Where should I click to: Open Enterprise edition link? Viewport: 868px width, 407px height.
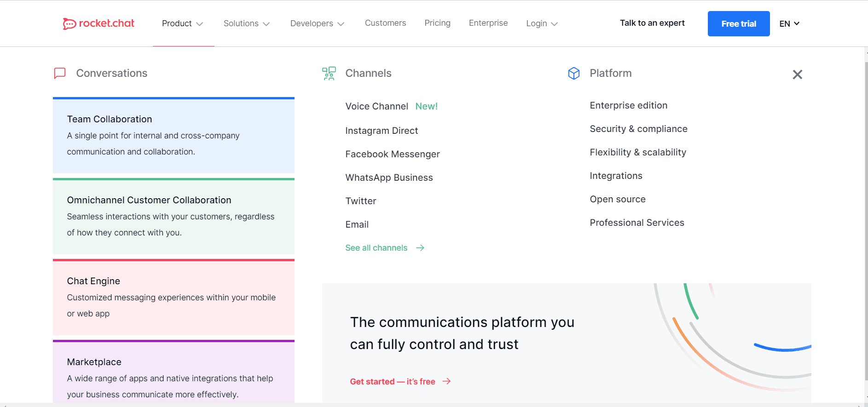[629, 105]
